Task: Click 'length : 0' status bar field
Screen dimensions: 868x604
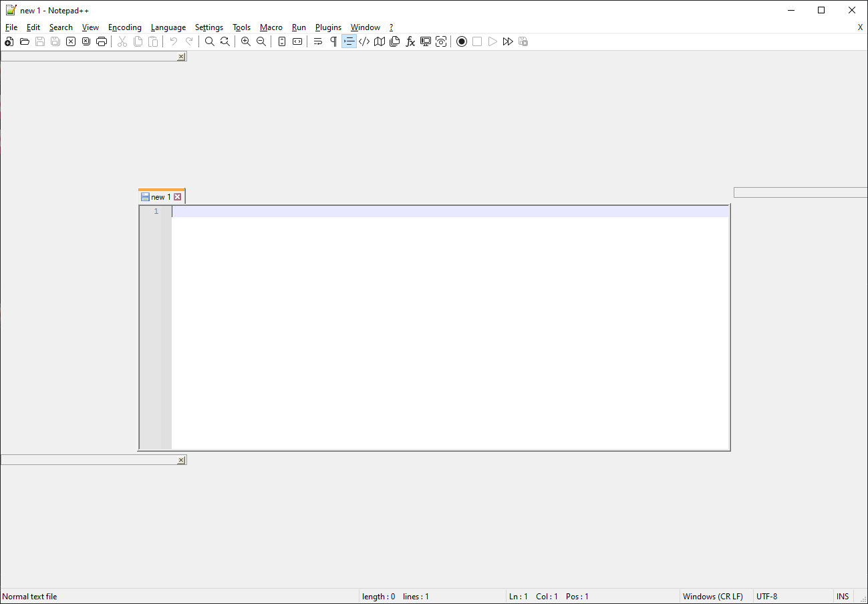Action: coord(378,597)
